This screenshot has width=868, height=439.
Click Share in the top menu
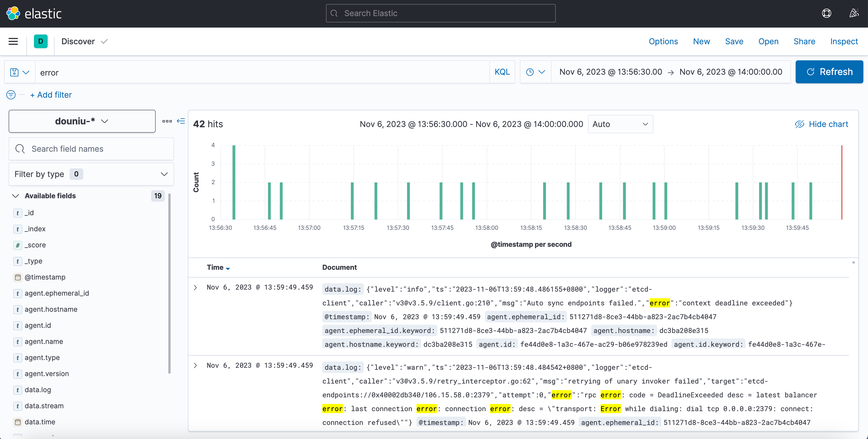804,41
